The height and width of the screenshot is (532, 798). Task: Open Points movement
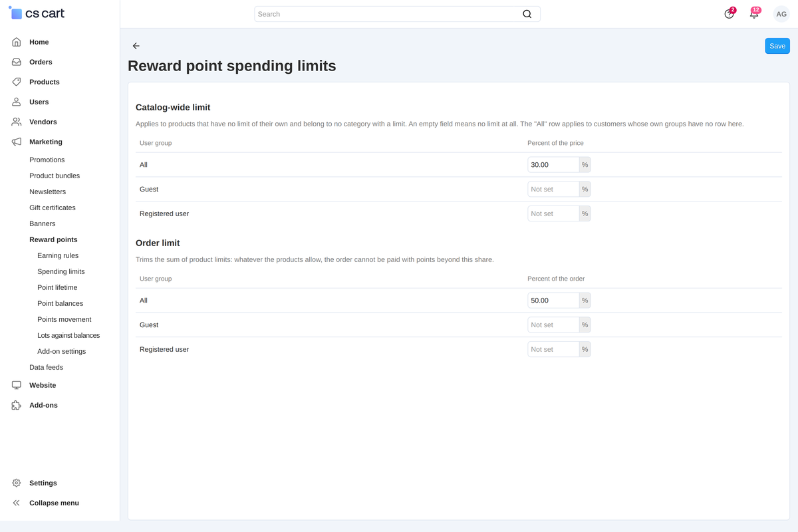(65, 319)
